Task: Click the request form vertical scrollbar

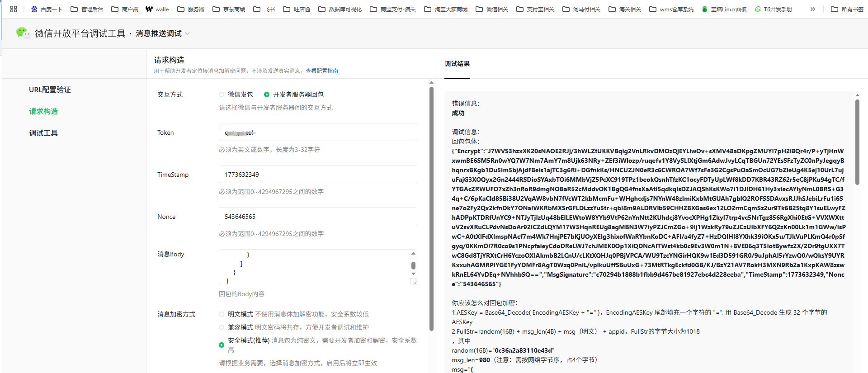Action: [x=431, y=208]
